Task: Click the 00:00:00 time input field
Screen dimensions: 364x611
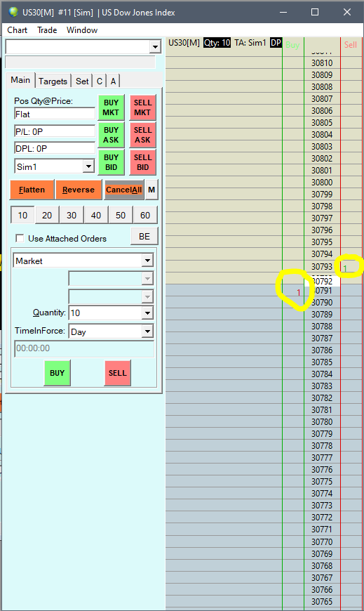Action: (x=84, y=348)
